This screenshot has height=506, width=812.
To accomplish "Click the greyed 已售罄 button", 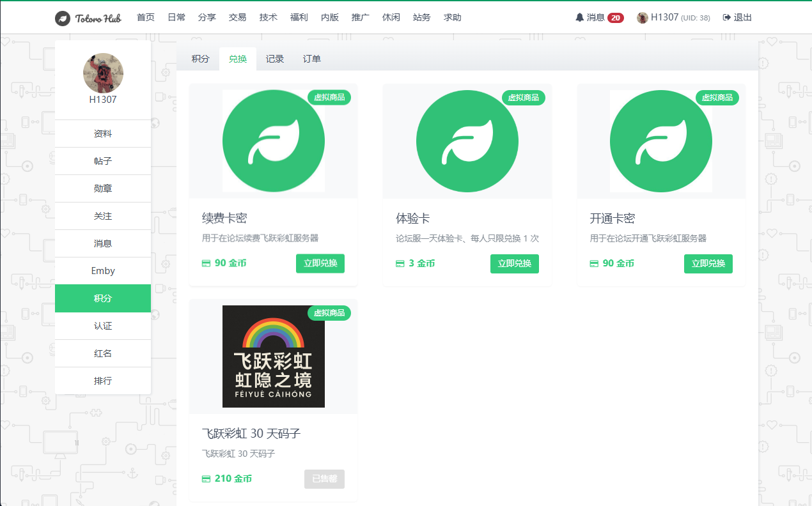I will 324,479.
